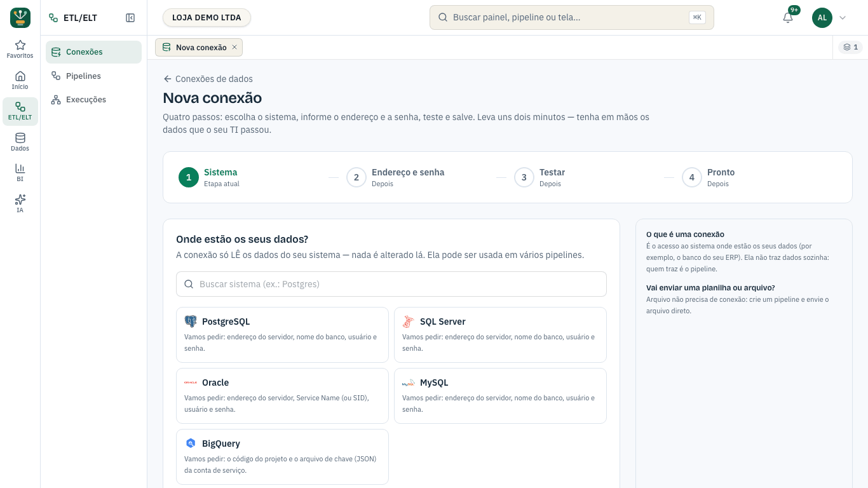Expand the user account menu chevron

point(843,18)
